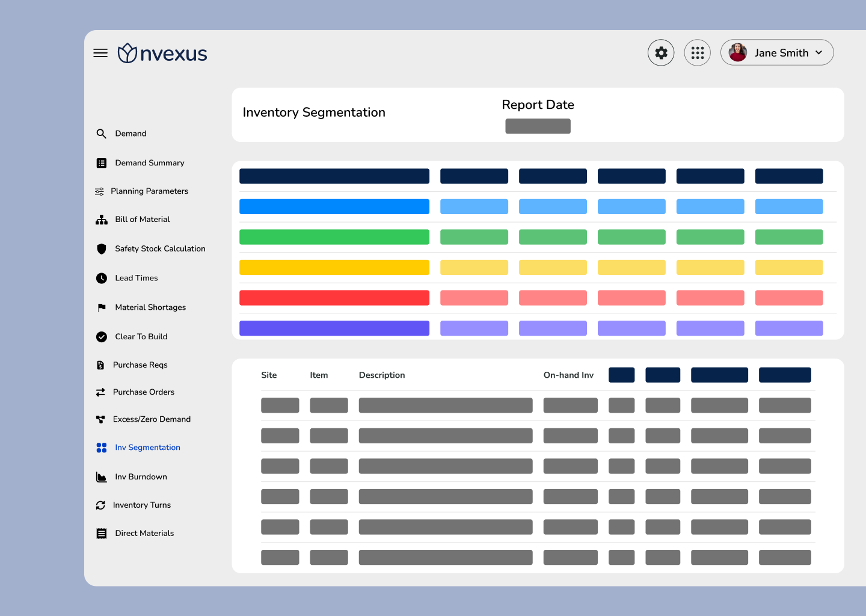The width and height of the screenshot is (866, 616).
Task: Expand the Jane Smith user dropdown
Action: pos(818,53)
